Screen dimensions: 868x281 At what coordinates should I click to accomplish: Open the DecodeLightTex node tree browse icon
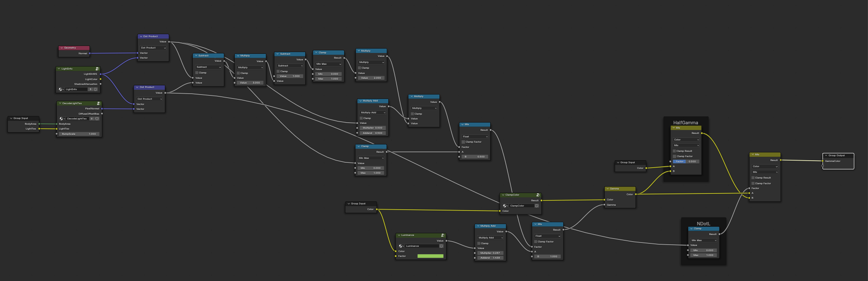pyautogui.click(x=62, y=119)
